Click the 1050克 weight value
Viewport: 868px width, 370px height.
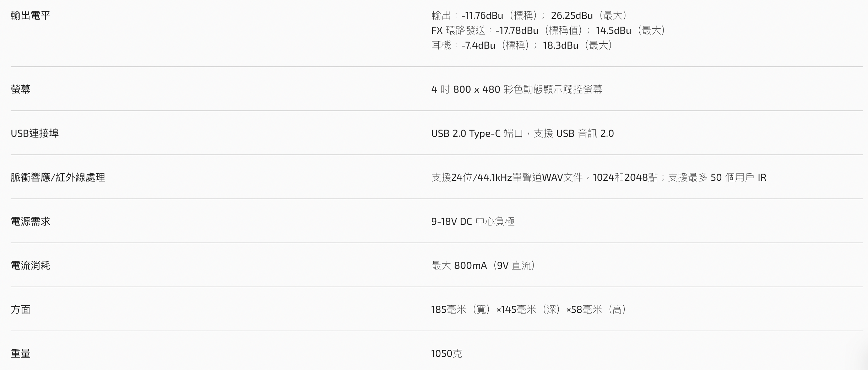(x=446, y=353)
